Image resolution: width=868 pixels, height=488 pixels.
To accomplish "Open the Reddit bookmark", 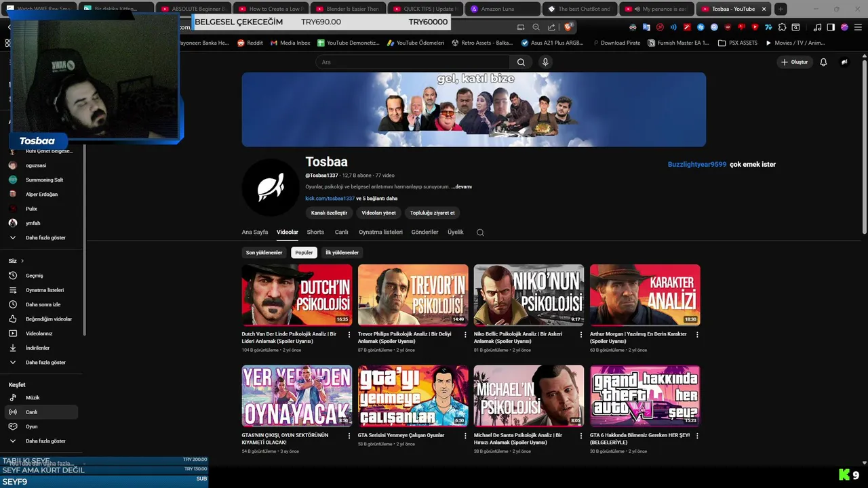I will 250,43.
